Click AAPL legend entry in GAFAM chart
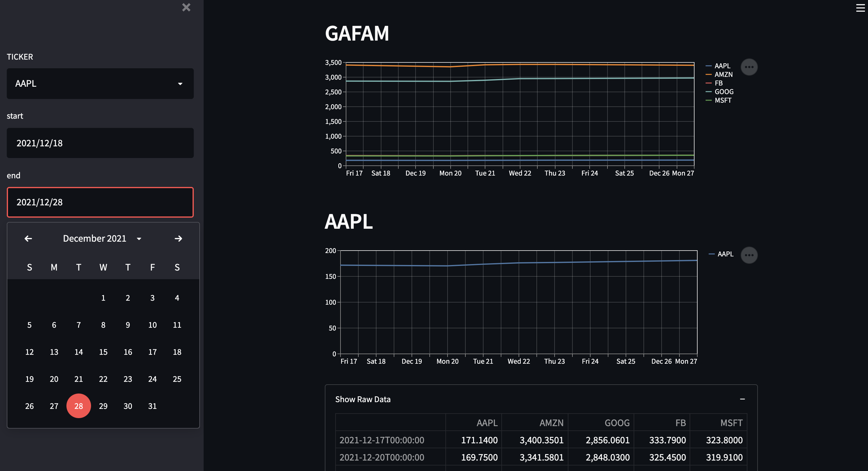Image resolution: width=868 pixels, height=471 pixels. coord(718,66)
